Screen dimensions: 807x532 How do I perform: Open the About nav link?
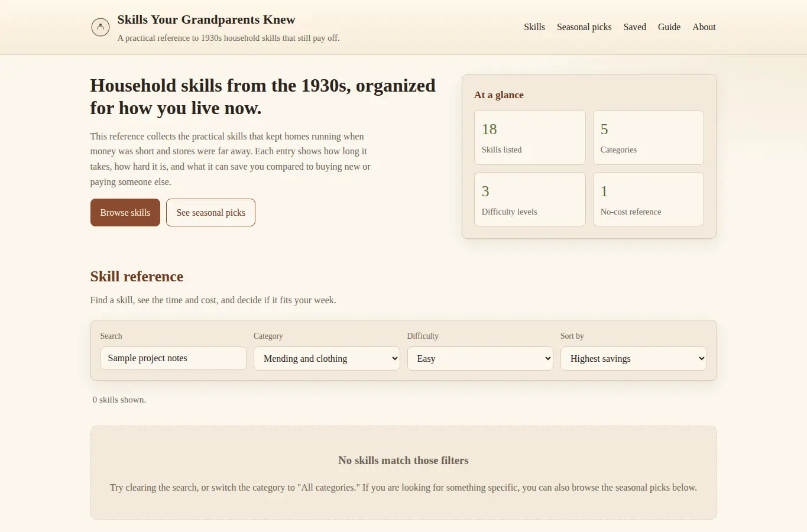(x=704, y=27)
